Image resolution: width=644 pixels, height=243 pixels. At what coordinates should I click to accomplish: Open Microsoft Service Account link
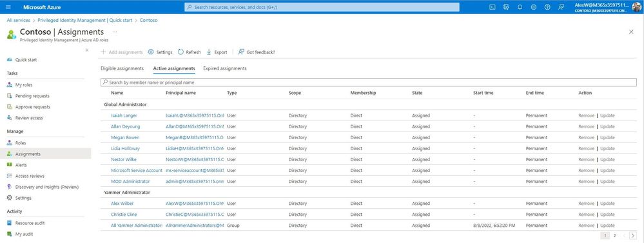point(137,170)
